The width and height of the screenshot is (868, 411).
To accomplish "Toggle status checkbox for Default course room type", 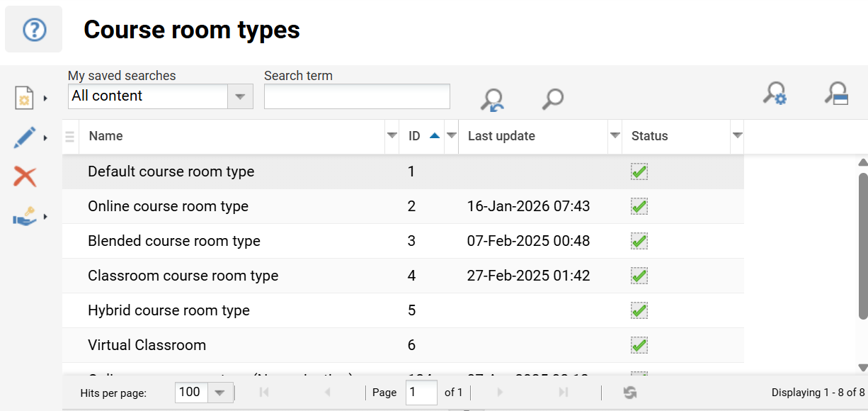I will [x=639, y=171].
